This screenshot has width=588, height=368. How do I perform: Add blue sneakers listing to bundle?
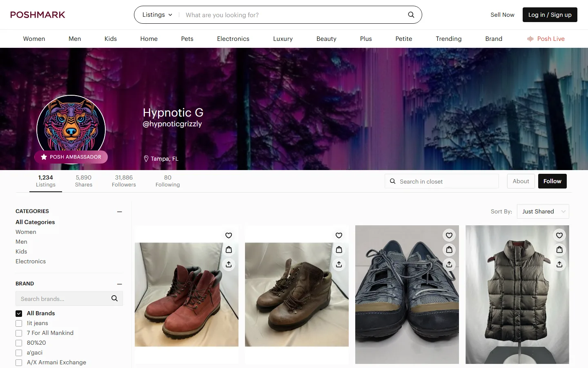449,250
